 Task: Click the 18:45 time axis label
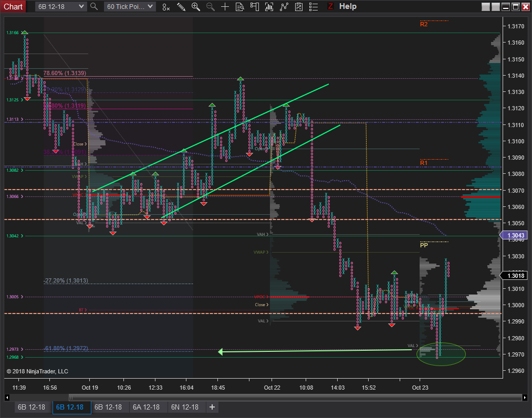(x=218, y=388)
